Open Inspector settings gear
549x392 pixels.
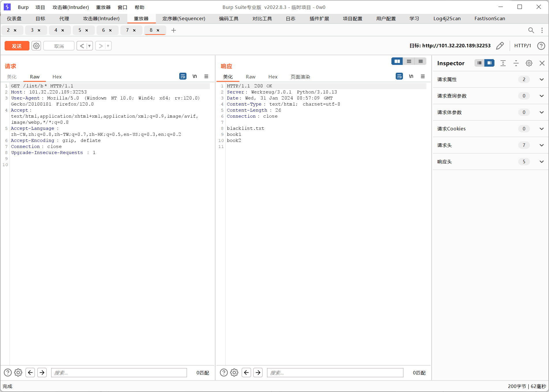(529, 63)
